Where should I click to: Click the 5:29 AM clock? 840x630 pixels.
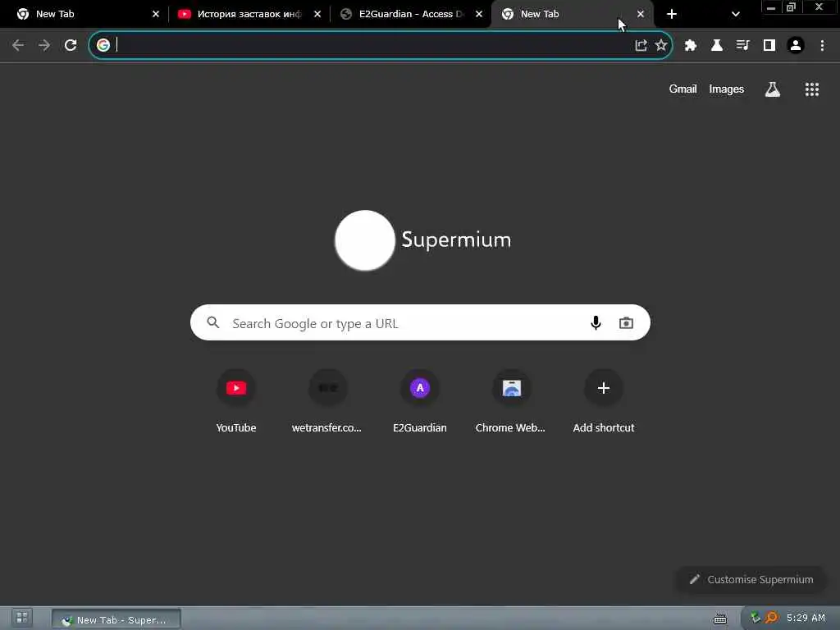806,618
